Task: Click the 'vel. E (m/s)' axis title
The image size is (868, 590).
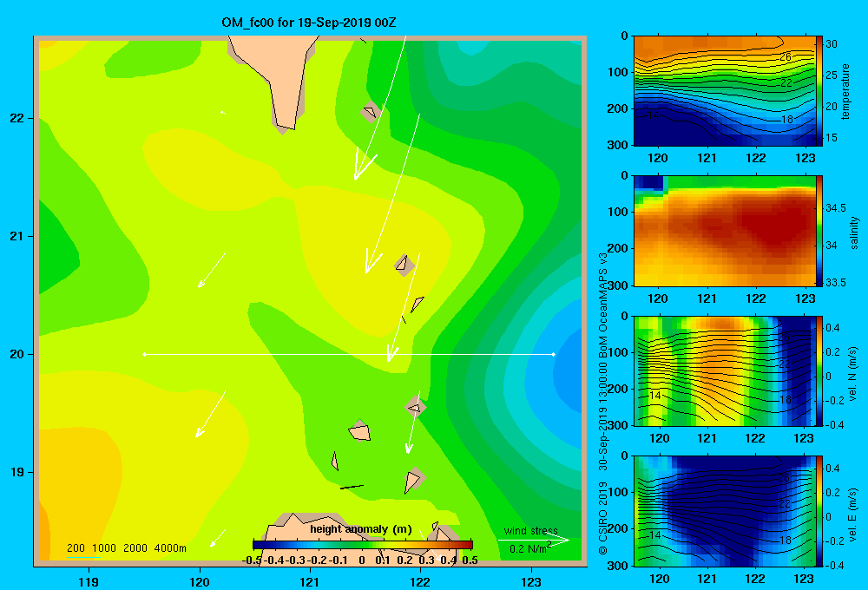Action: coord(853,515)
